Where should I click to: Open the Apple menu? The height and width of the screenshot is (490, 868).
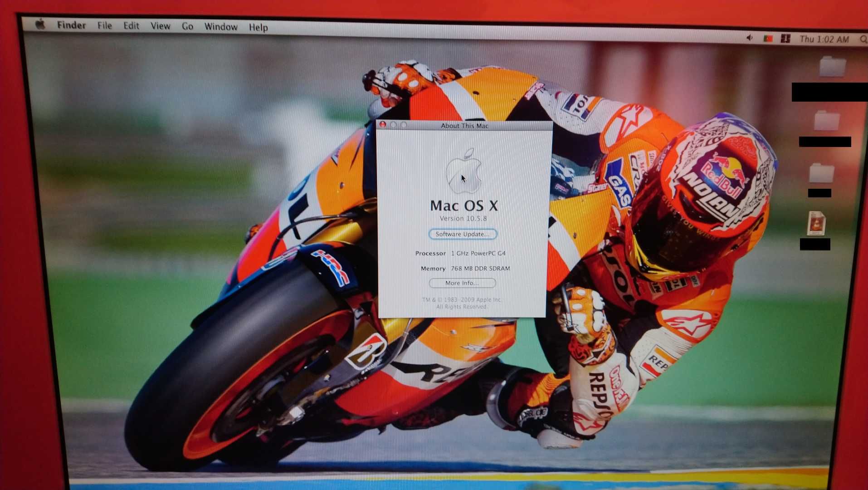point(40,24)
